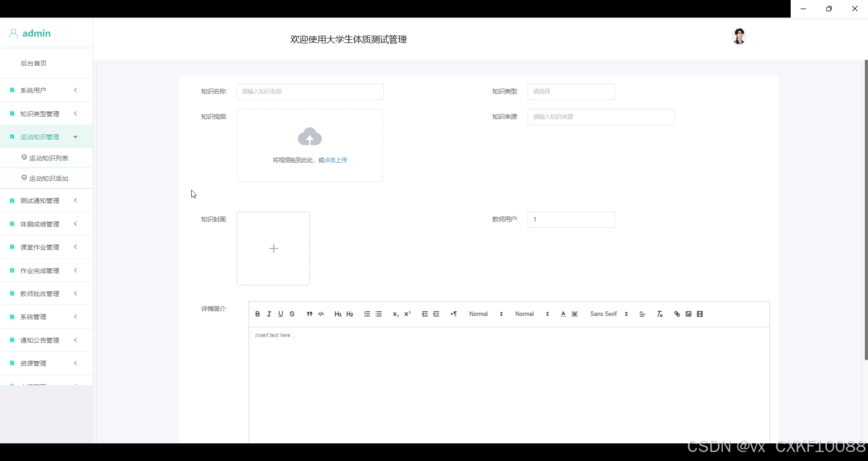Toggle bold formatting in editor
Image resolution: width=868 pixels, height=461 pixels.
point(257,314)
